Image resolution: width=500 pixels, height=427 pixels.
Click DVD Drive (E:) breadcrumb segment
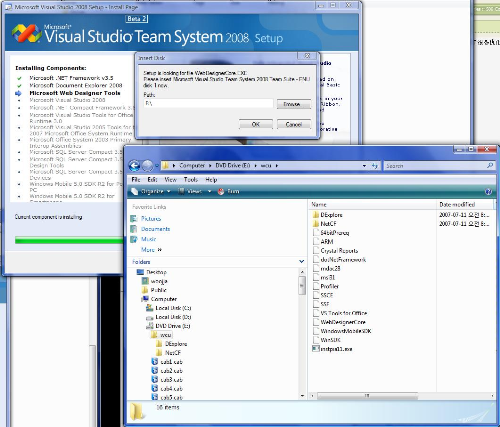(233, 166)
